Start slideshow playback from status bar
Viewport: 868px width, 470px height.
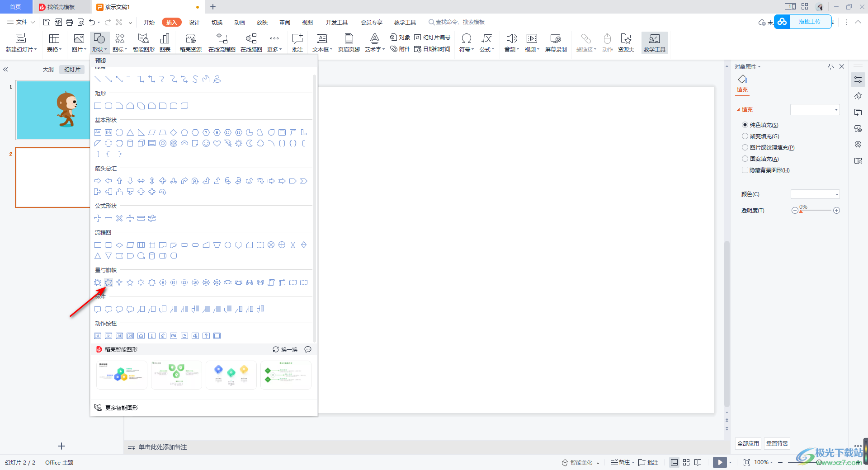pyautogui.click(x=720, y=462)
